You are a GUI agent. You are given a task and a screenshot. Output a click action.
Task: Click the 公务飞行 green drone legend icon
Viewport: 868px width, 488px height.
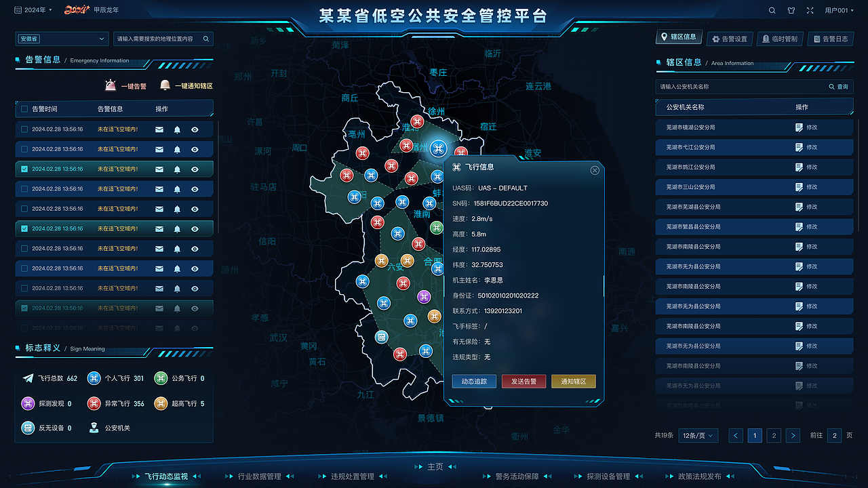[161, 378]
